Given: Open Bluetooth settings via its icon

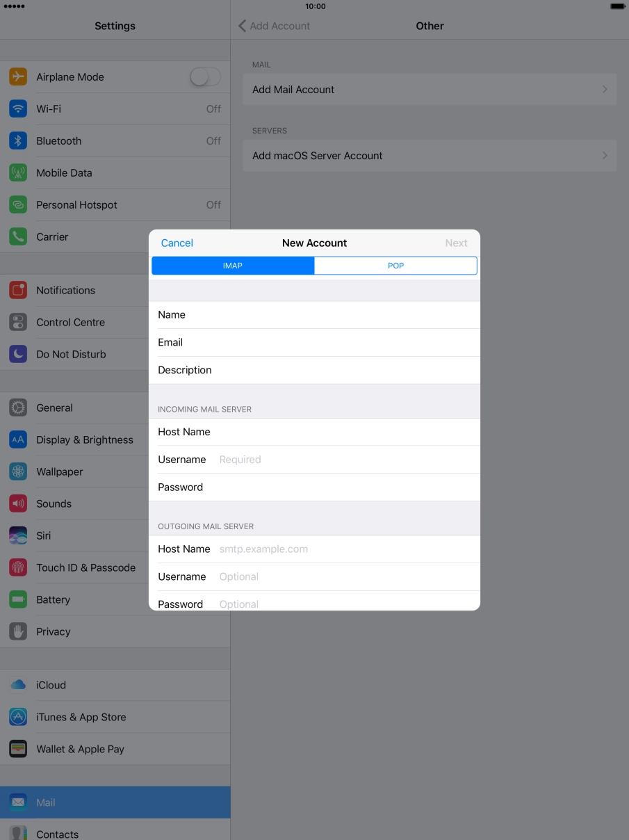Looking at the screenshot, I should pyautogui.click(x=18, y=140).
